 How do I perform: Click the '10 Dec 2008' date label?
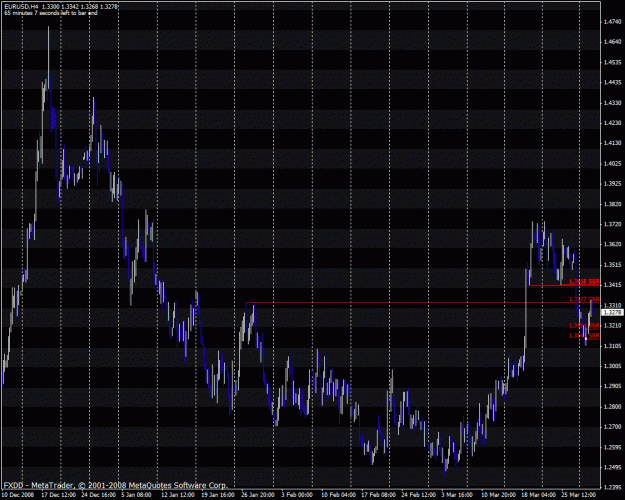18,495
